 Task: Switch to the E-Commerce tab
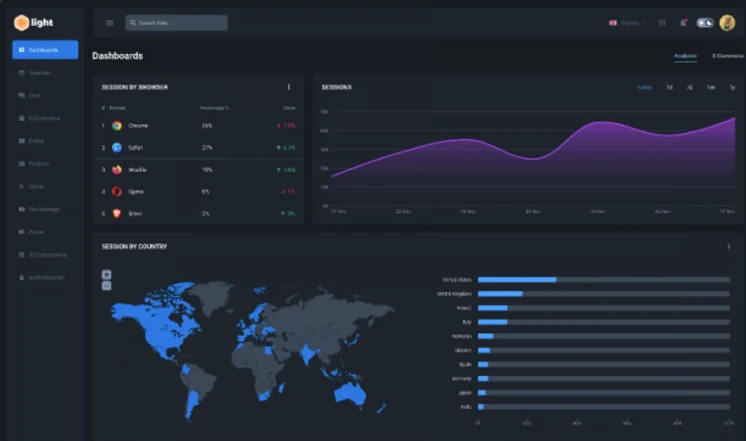[728, 56]
